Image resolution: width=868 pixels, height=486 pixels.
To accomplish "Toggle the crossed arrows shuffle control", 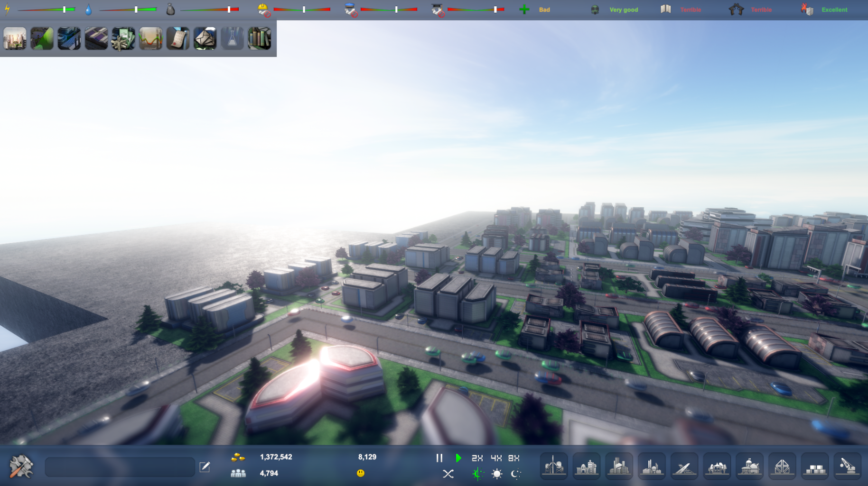I will (x=448, y=474).
